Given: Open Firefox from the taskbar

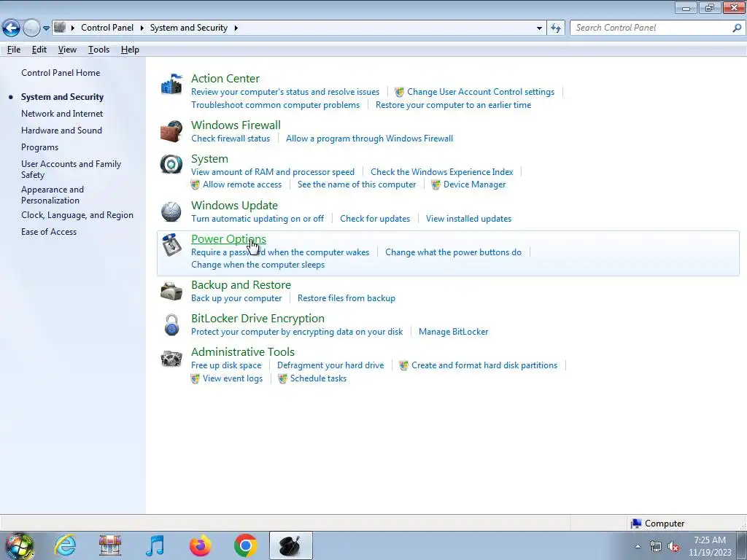Looking at the screenshot, I should [200, 545].
